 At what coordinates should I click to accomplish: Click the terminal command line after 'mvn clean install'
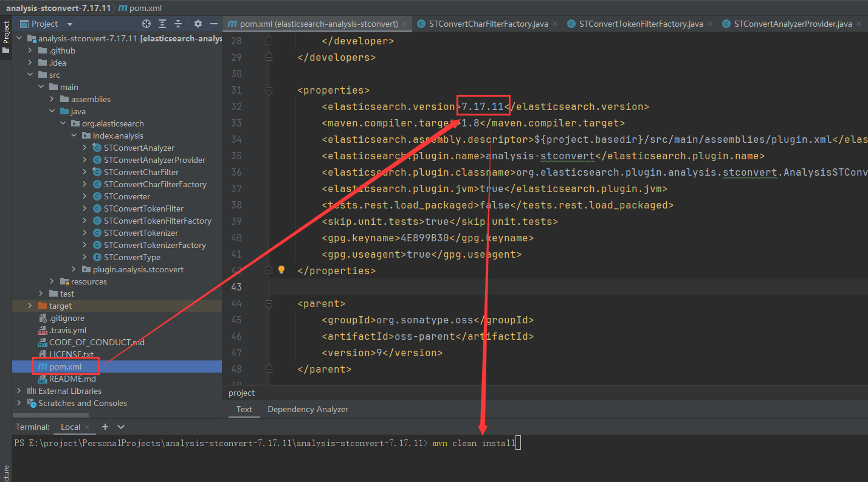click(518, 443)
